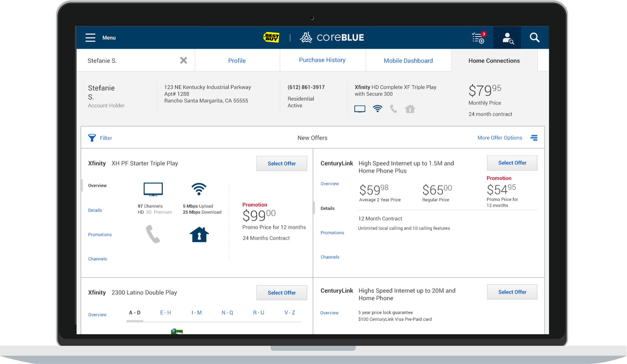Open Details of CenturyLink 1.5M offer
This screenshot has height=364, width=627.
pyautogui.click(x=328, y=208)
